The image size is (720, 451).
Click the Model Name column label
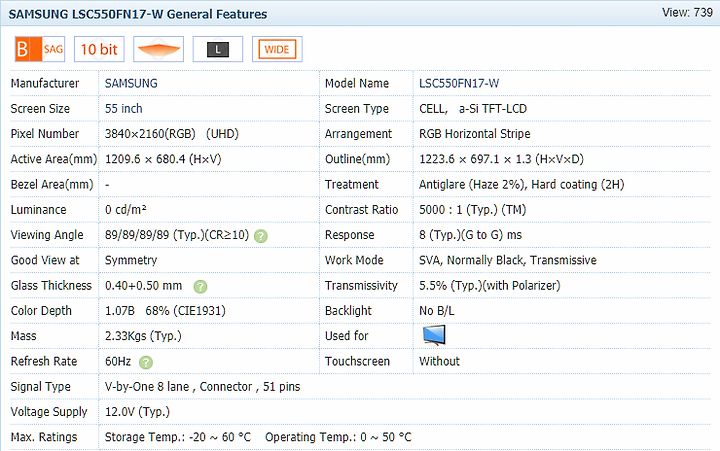click(357, 83)
